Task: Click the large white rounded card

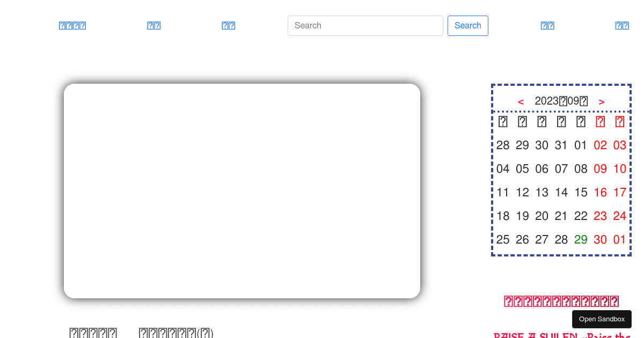Action: 242,191
